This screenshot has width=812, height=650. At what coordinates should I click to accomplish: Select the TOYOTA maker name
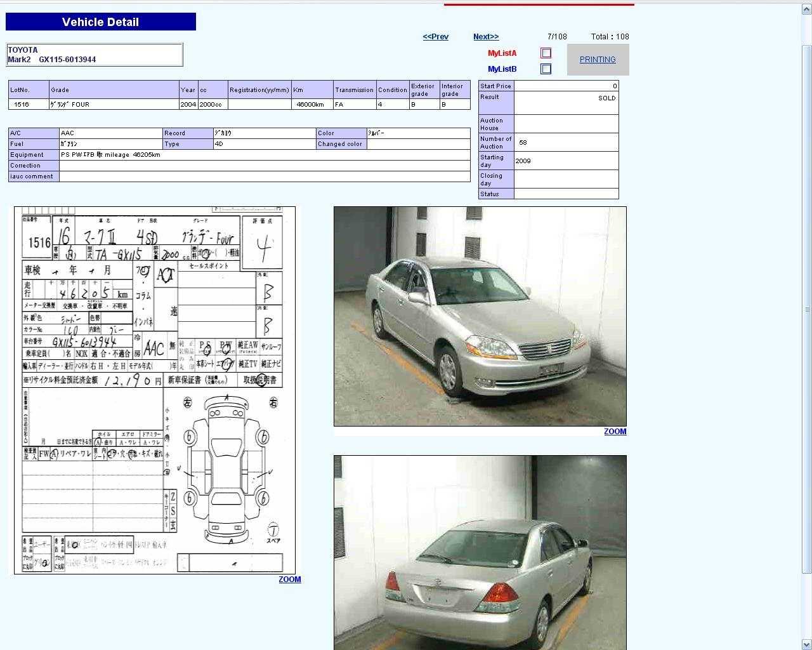coord(23,50)
